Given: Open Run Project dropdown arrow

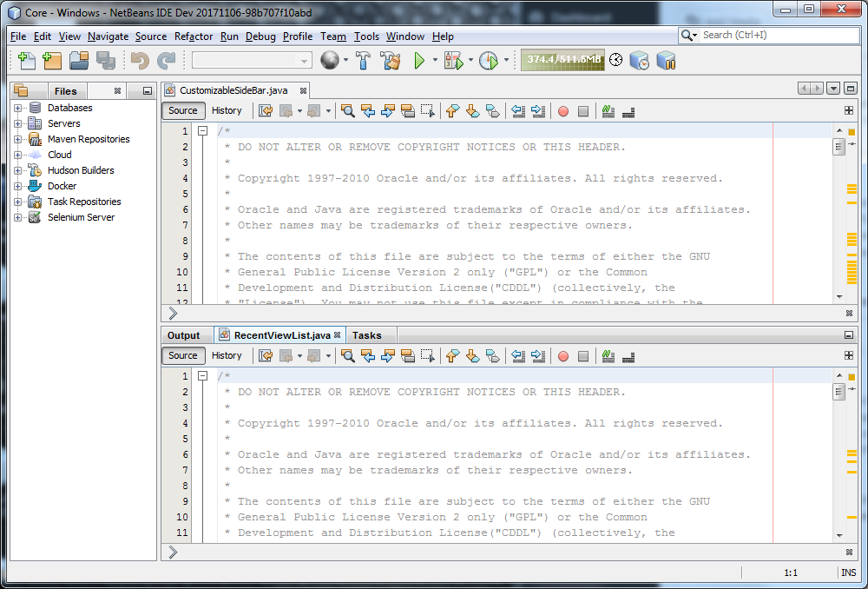Looking at the screenshot, I should (435, 60).
